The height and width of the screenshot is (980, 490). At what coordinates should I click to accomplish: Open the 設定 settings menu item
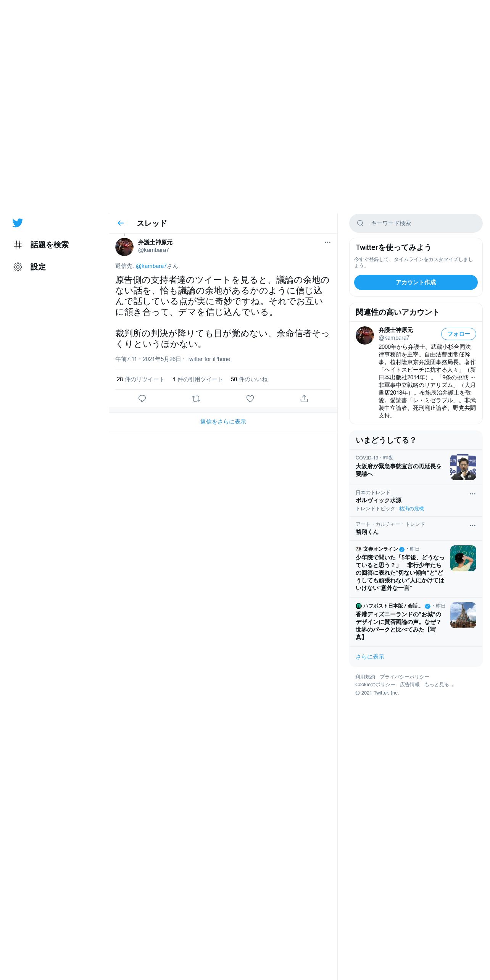(x=30, y=267)
